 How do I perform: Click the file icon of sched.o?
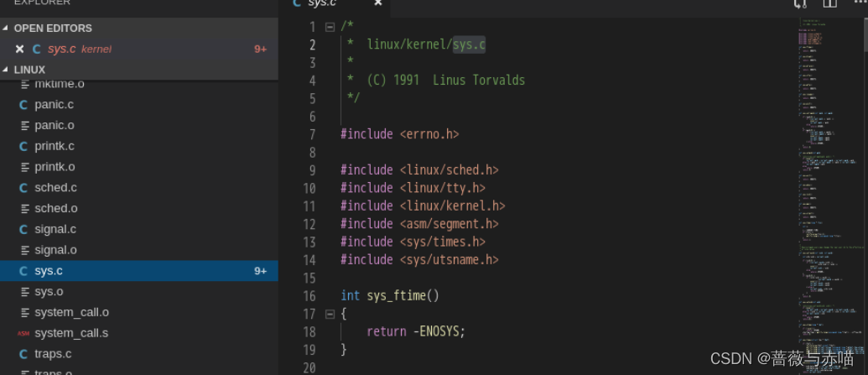pos(24,209)
